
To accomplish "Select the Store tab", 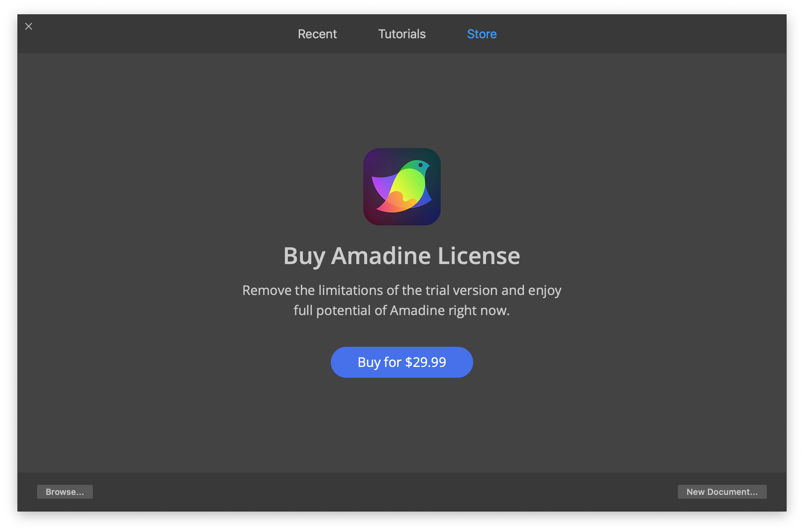I will tap(482, 34).
